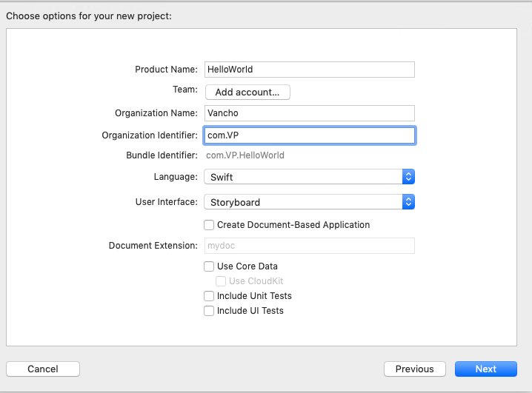Focus the Product Name field containing HelloWorld
Viewport: 532px width, 393px height.
point(310,70)
